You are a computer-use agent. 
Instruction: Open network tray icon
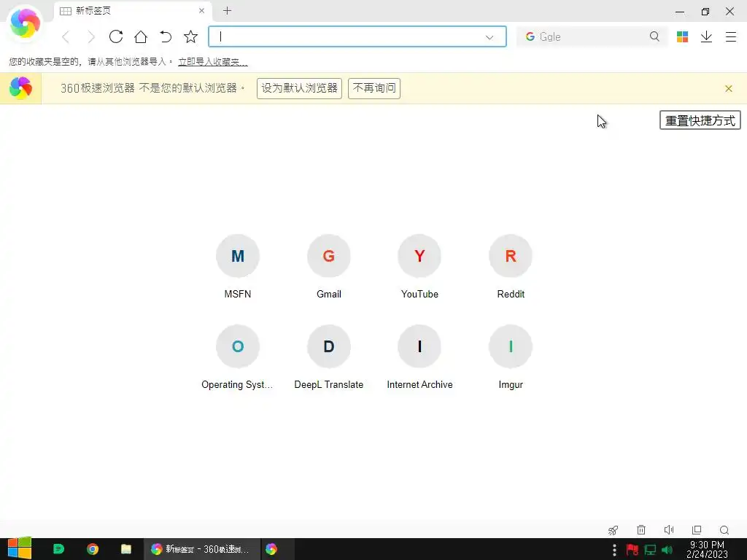pos(650,550)
